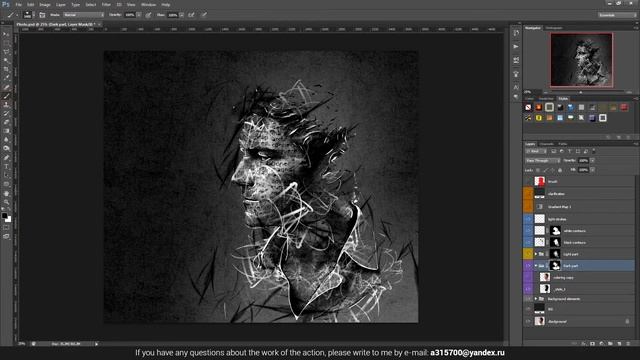
Task: Hide the 'Dark part' group
Action: click(528, 266)
